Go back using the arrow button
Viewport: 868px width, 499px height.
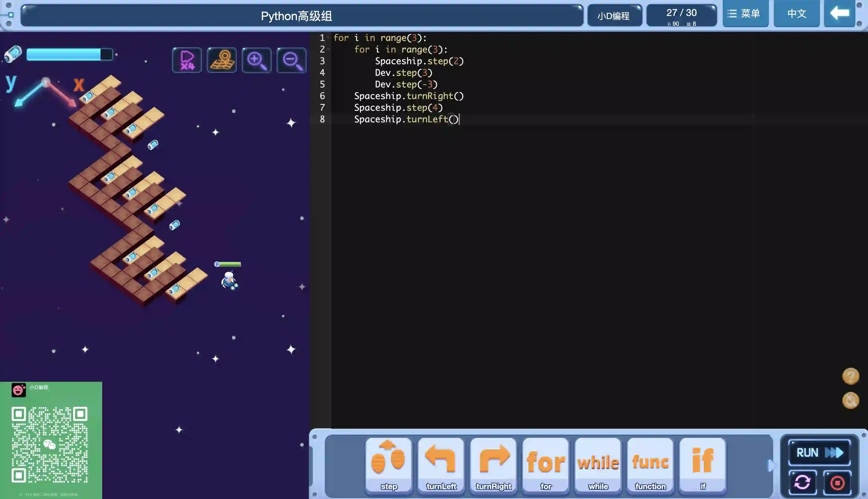[839, 14]
